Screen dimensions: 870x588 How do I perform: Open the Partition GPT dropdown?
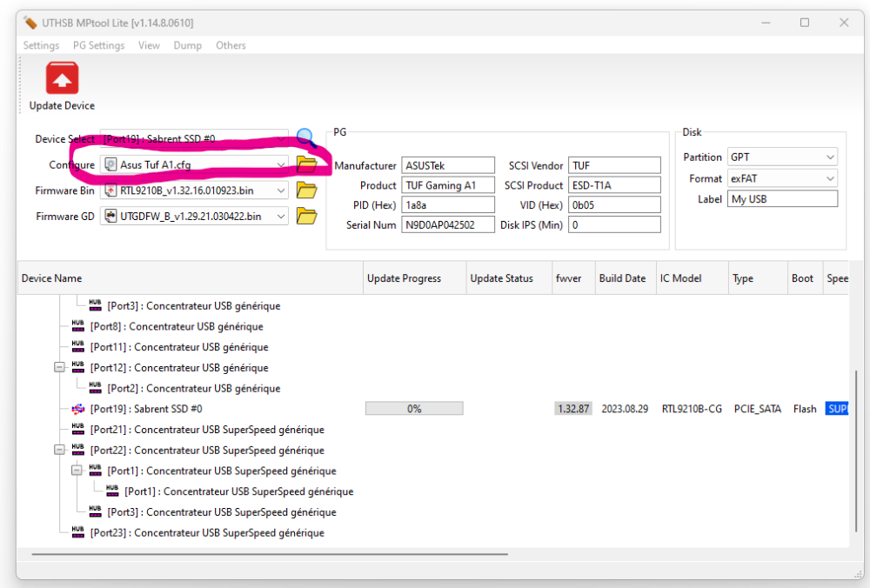point(829,157)
